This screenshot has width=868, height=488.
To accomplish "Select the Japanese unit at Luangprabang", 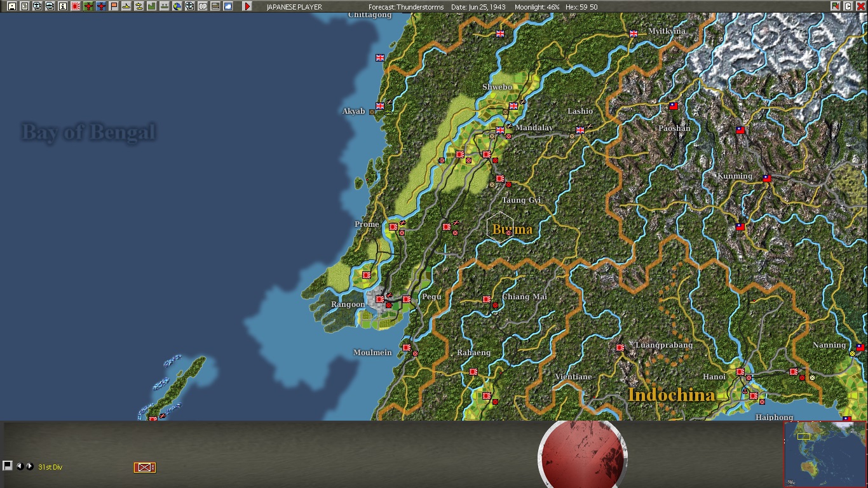I will point(620,348).
